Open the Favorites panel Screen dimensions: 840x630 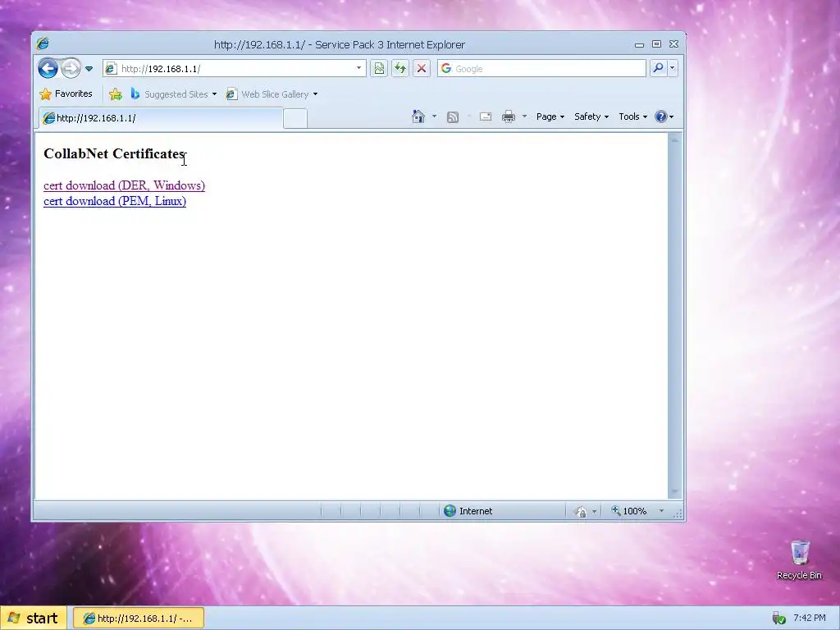click(x=66, y=94)
